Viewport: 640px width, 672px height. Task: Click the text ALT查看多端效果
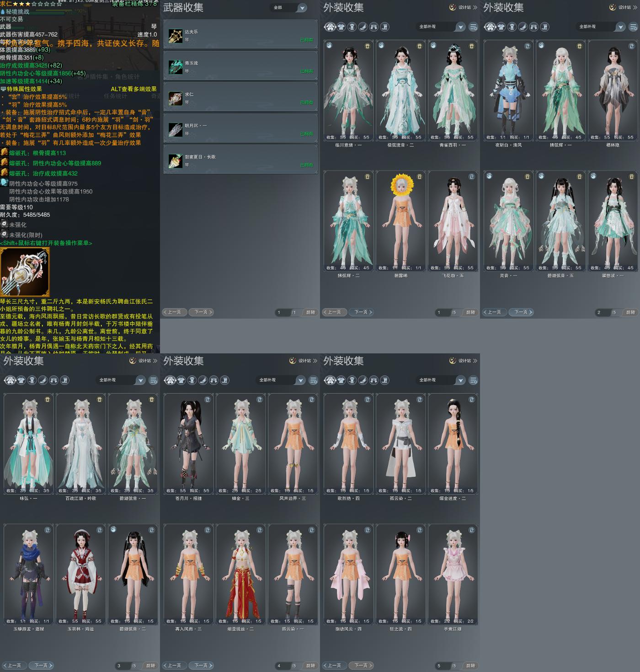133,89
